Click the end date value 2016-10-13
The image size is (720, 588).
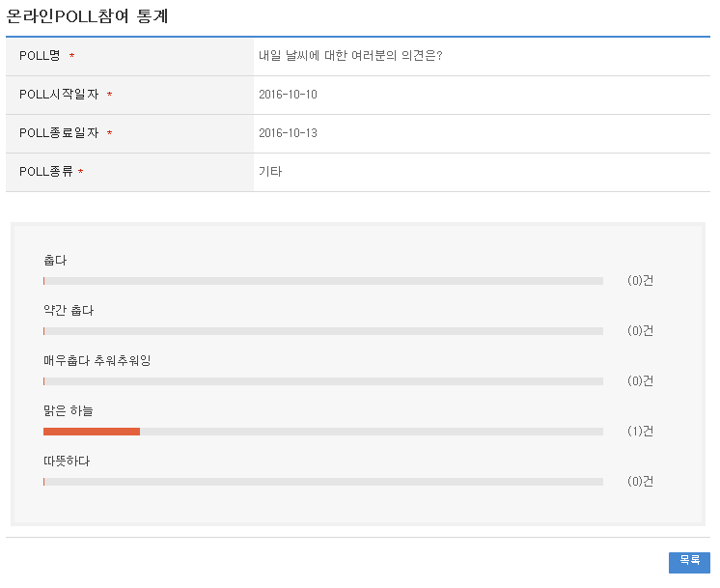pos(288,133)
